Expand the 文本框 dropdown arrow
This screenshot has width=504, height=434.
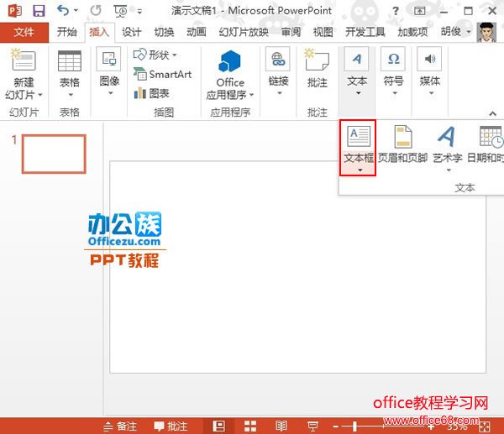360,170
